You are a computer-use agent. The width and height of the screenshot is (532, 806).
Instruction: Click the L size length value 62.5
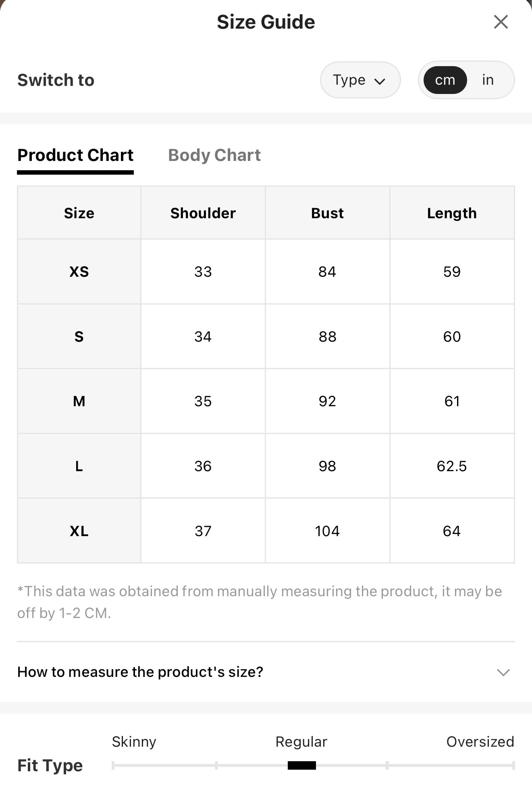point(452,466)
